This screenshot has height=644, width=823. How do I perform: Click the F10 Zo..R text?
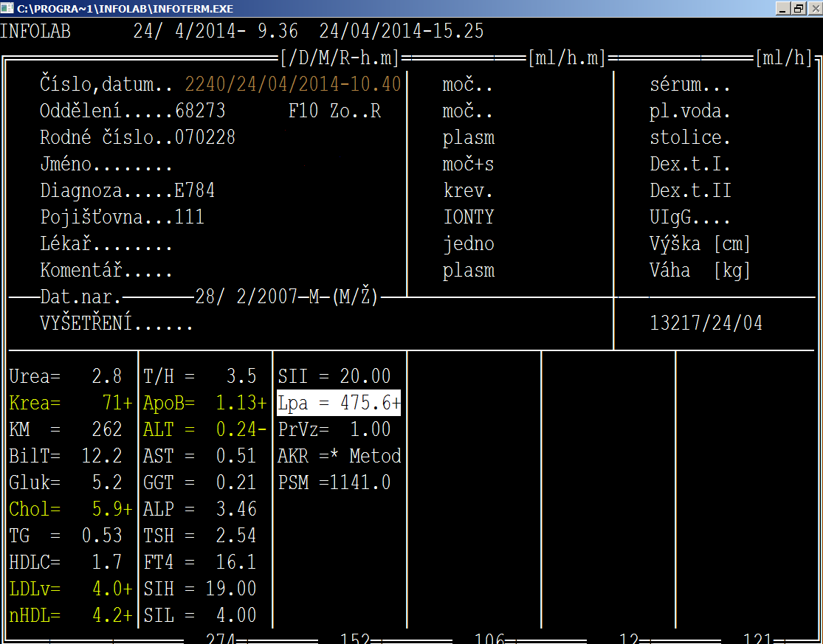335,111
